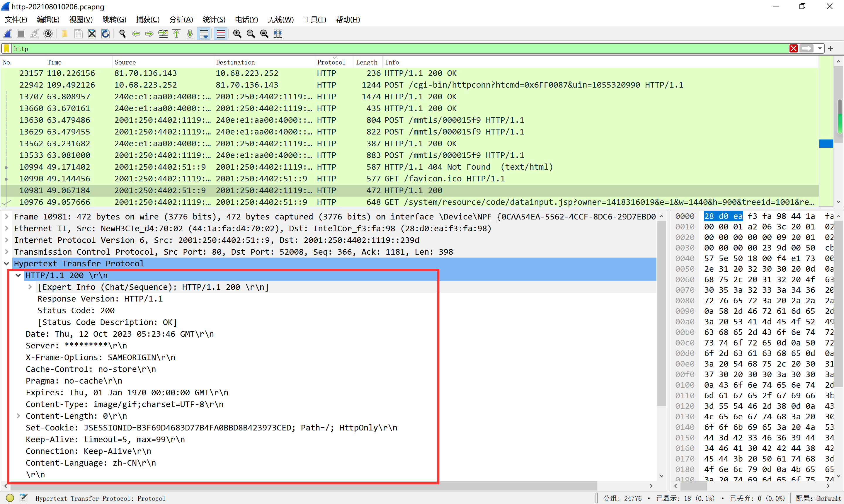Reload the capture file icon
This screenshot has width=844, height=504.
click(105, 34)
